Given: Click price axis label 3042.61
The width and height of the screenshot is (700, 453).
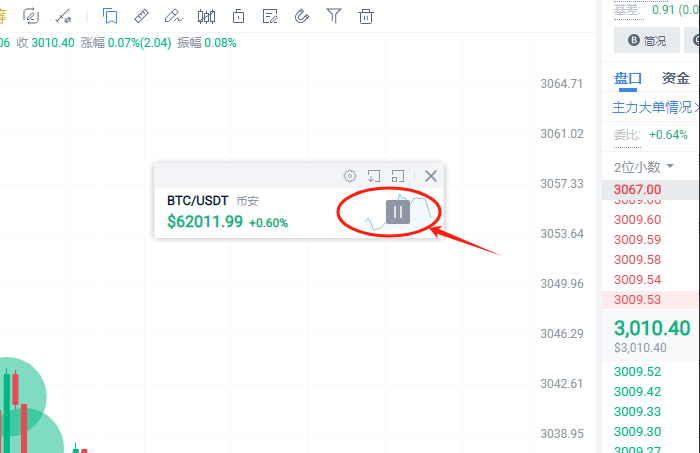Looking at the screenshot, I should (562, 383).
